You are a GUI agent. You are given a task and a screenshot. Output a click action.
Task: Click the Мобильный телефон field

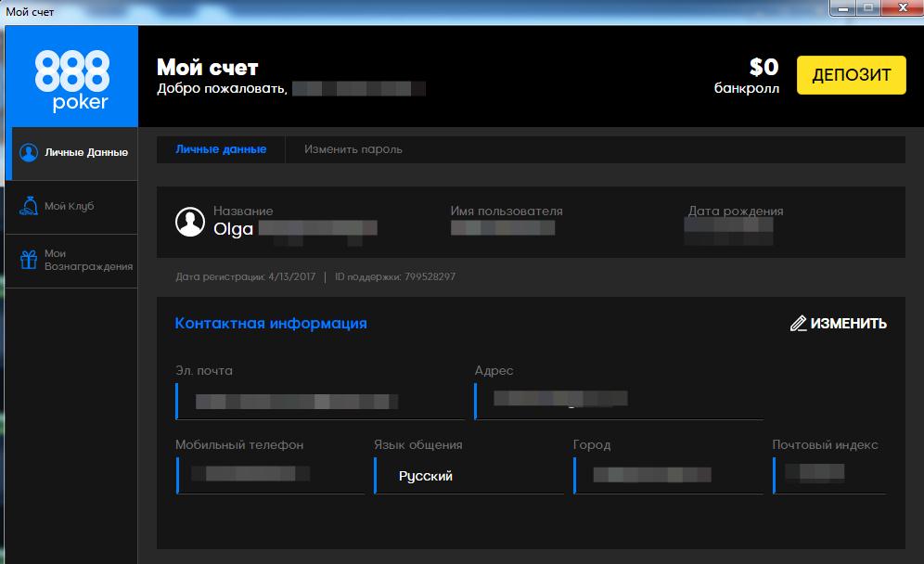(x=270, y=475)
